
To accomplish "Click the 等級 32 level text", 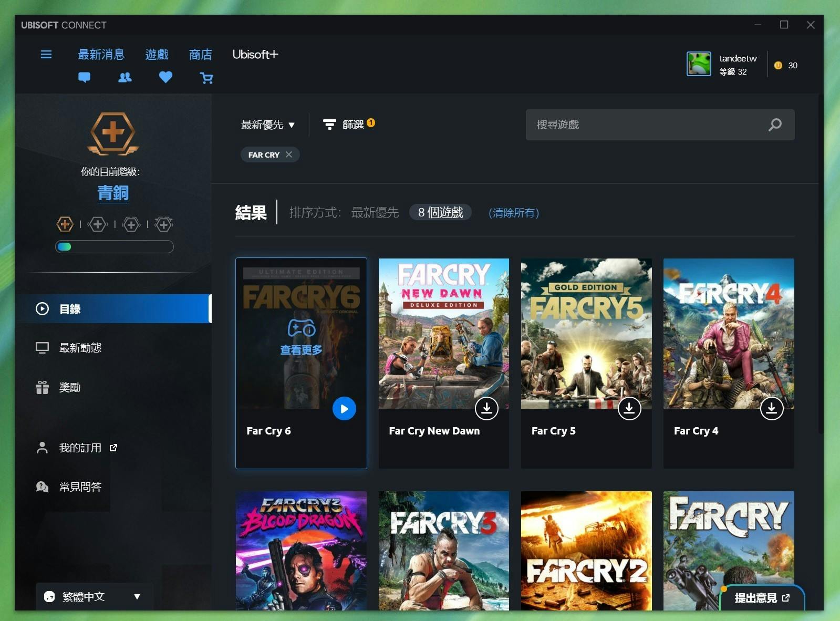I will (733, 72).
